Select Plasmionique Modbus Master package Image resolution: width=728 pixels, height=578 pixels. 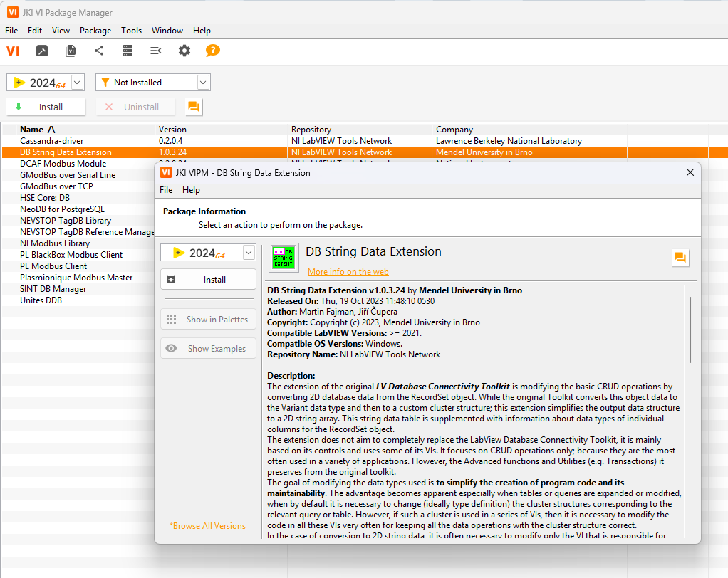[x=76, y=278]
